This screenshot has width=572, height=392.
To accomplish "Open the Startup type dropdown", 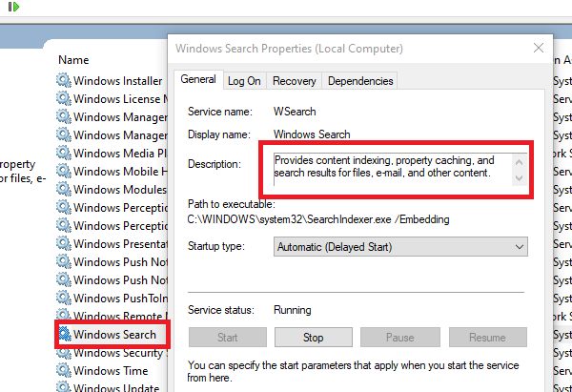I will coord(400,247).
